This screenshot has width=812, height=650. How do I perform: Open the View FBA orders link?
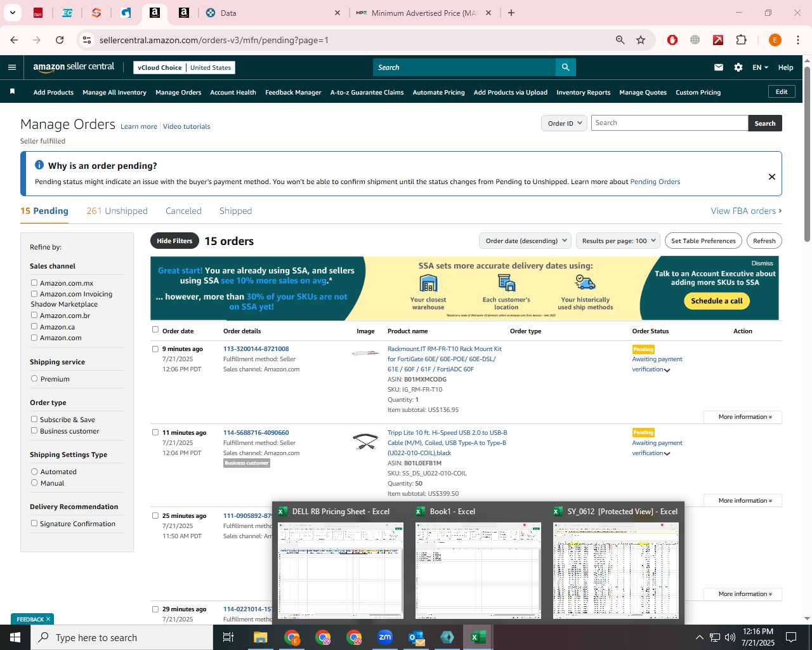tap(746, 211)
